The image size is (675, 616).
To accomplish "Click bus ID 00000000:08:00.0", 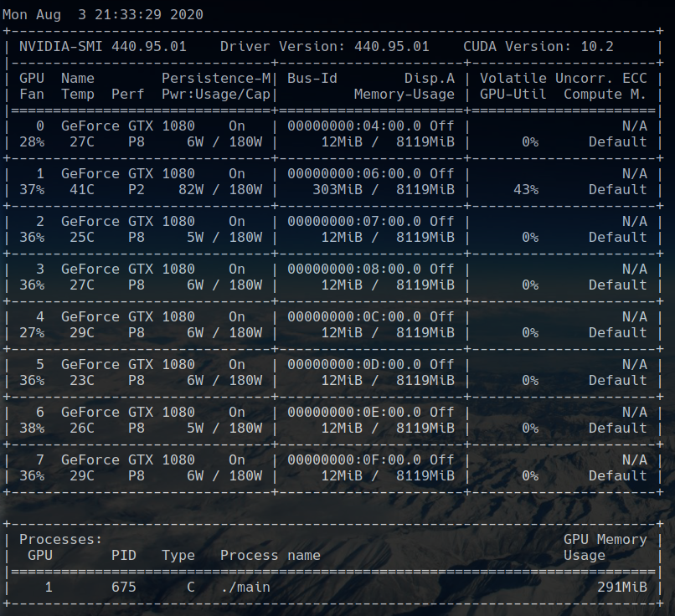I will click(x=354, y=269).
